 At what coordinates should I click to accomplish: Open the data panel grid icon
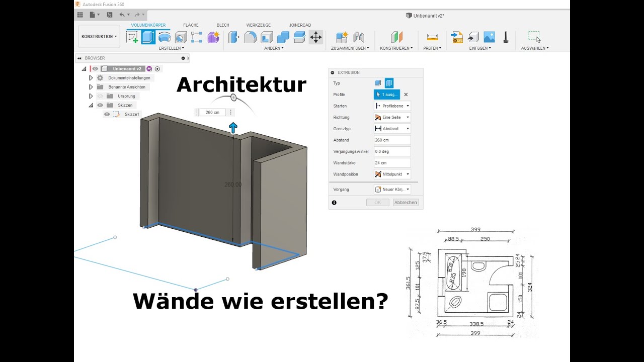click(x=80, y=15)
